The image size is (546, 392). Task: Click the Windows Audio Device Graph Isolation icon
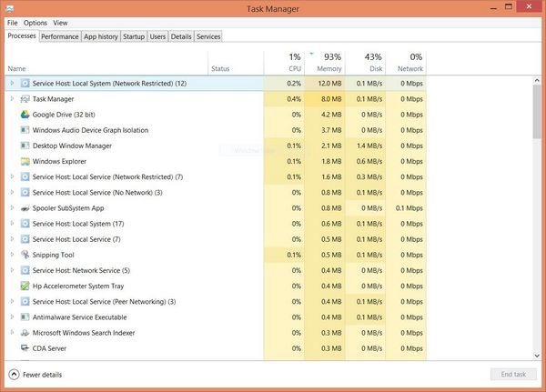[x=25, y=130]
